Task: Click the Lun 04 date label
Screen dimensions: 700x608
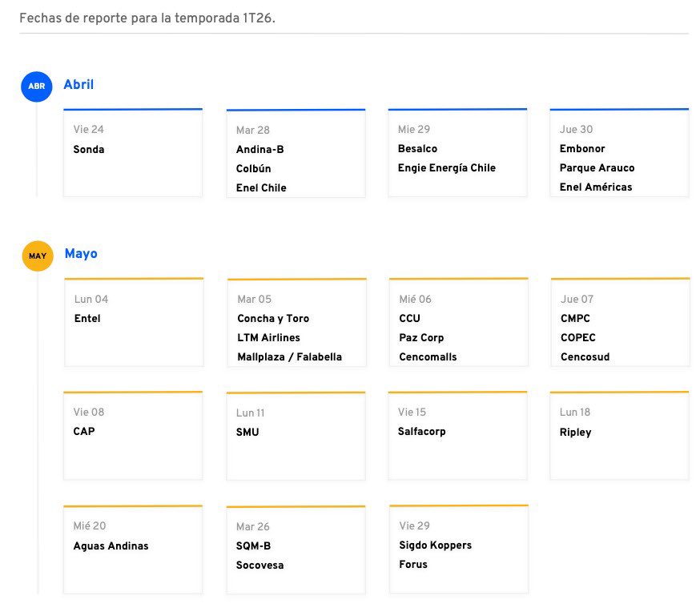Action: 91,299
